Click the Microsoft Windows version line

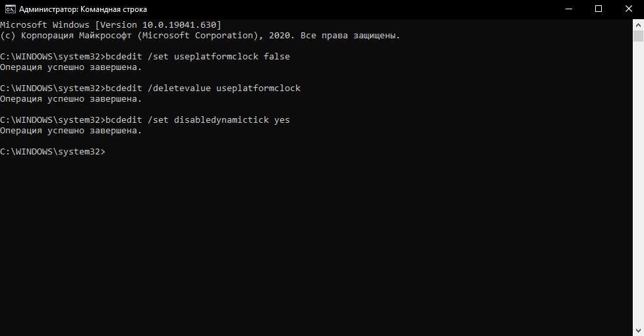click(111, 25)
